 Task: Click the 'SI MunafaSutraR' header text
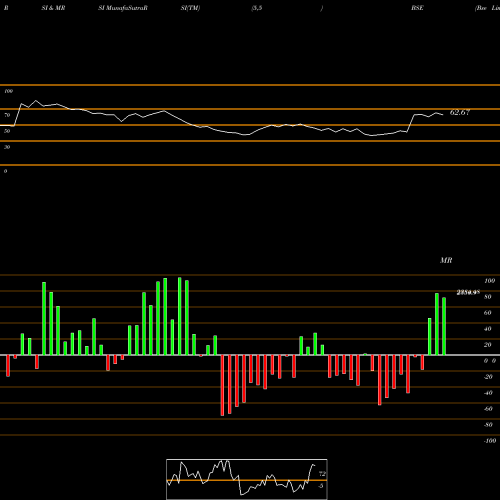pos(123,8)
